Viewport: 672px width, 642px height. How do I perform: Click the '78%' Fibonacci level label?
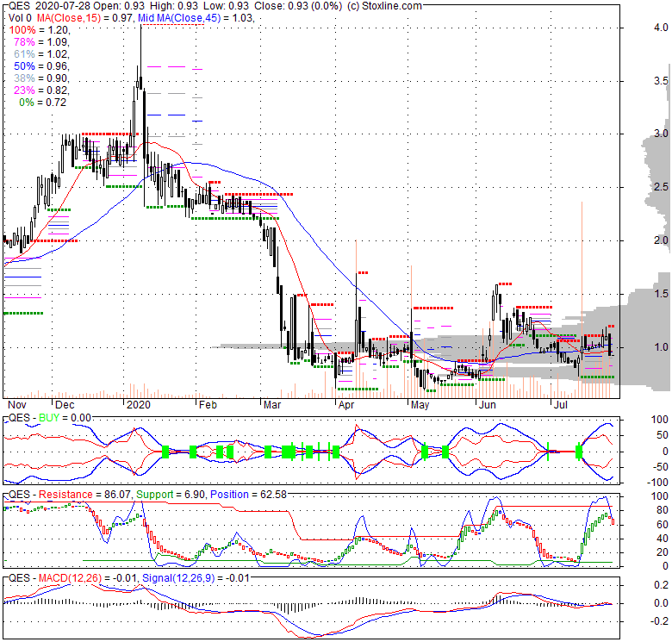24,42
